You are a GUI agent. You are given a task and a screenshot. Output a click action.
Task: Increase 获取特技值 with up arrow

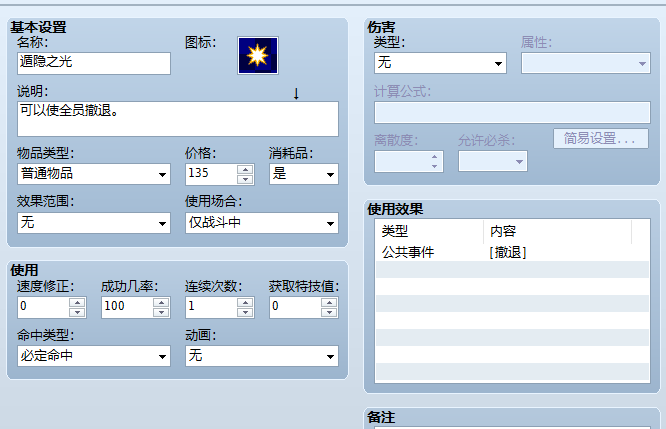click(x=329, y=302)
